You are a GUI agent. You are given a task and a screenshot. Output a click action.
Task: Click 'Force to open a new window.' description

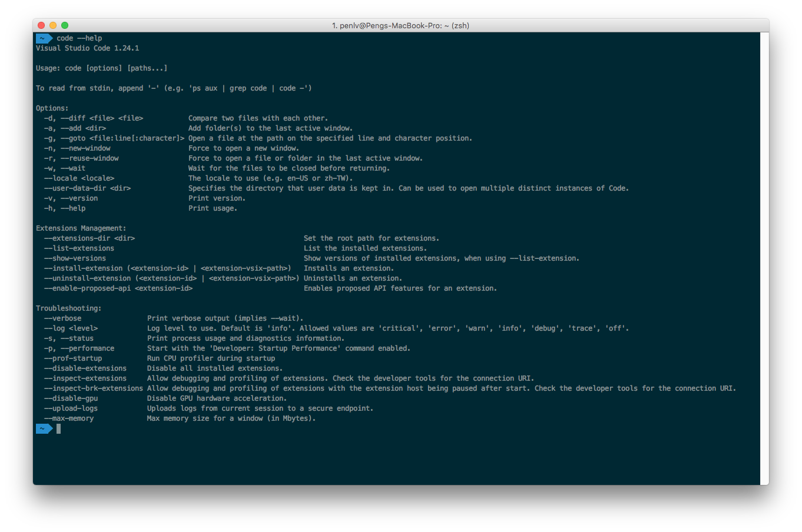[244, 148]
